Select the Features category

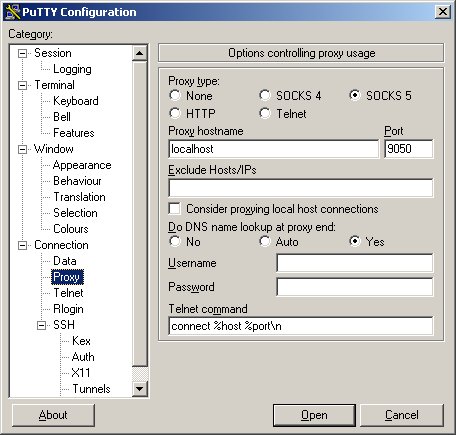point(74,133)
